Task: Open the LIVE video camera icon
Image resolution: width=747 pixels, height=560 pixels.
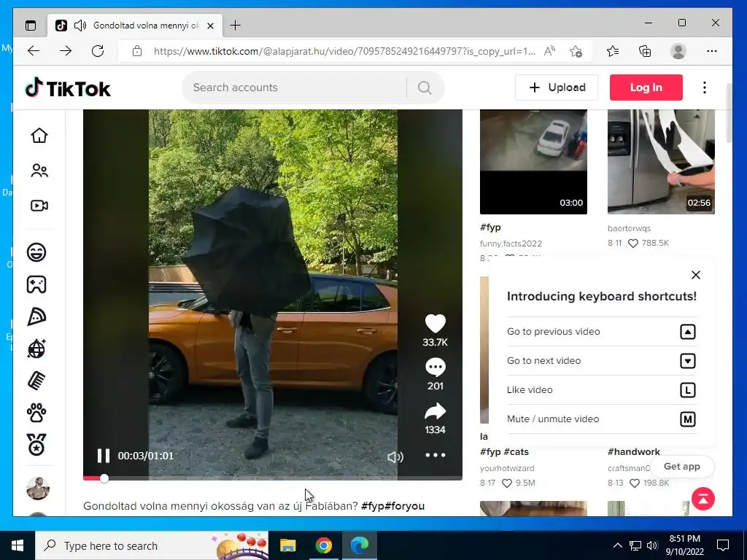Action: click(x=39, y=206)
